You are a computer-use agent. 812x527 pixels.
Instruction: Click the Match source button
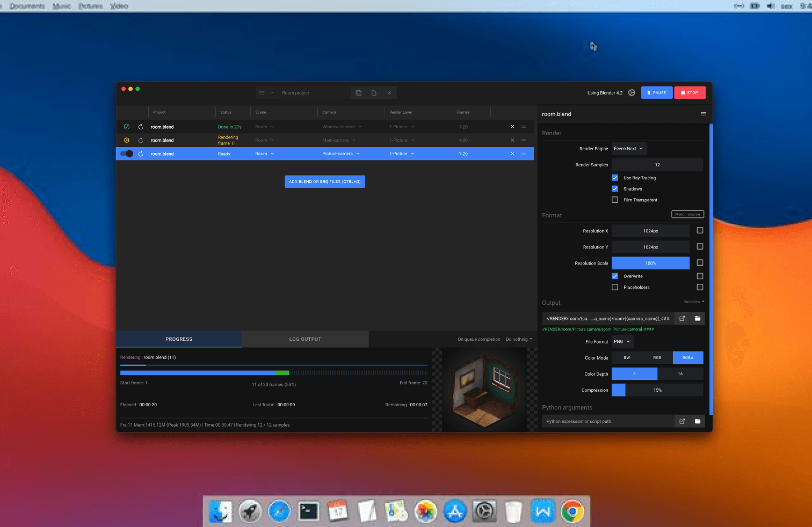pos(687,214)
